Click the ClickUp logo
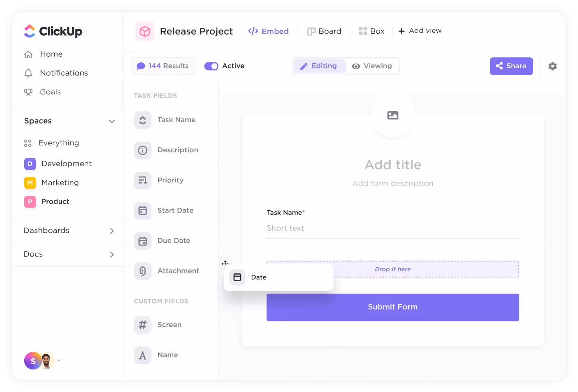Image resolution: width=578 pixels, height=392 pixels. tap(53, 31)
